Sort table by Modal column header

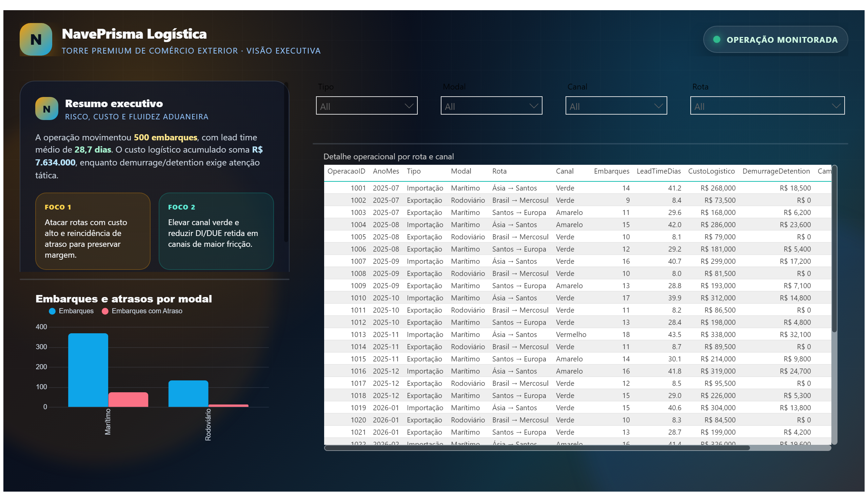click(x=461, y=171)
